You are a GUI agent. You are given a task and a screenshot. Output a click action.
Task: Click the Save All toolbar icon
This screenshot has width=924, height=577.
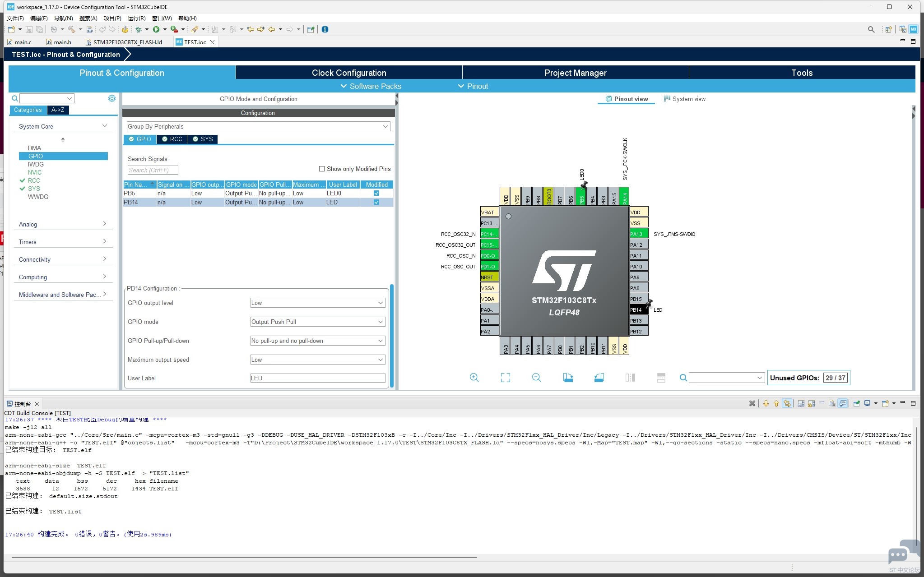click(x=40, y=29)
